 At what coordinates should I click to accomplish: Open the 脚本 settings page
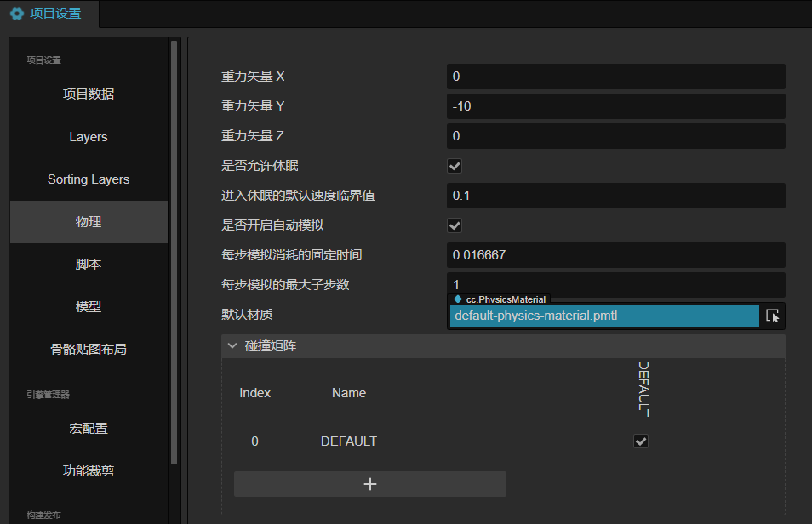(89, 264)
